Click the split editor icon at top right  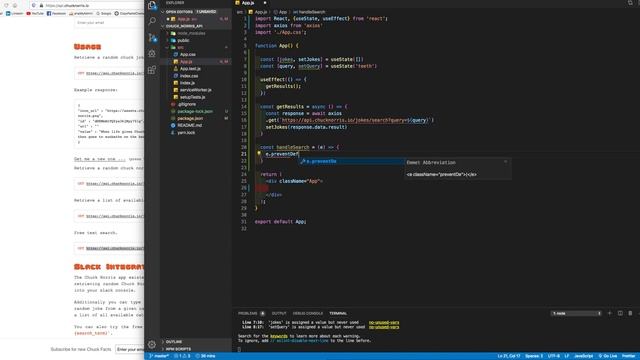(x=630, y=3)
